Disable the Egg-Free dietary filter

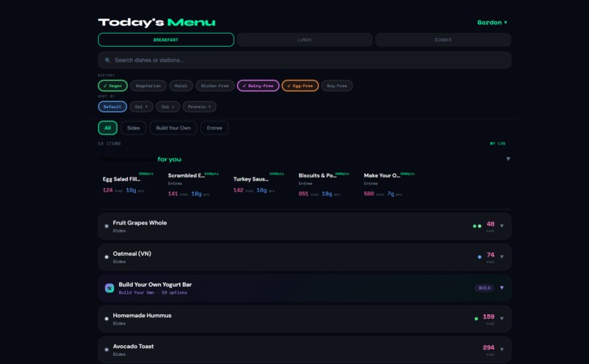(x=300, y=86)
